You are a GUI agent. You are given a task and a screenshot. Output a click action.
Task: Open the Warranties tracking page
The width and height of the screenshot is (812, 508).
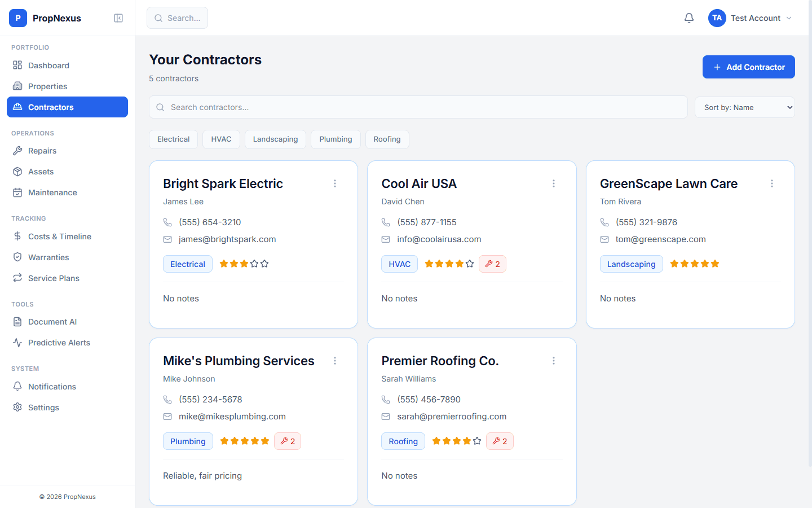[x=48, y=257]
